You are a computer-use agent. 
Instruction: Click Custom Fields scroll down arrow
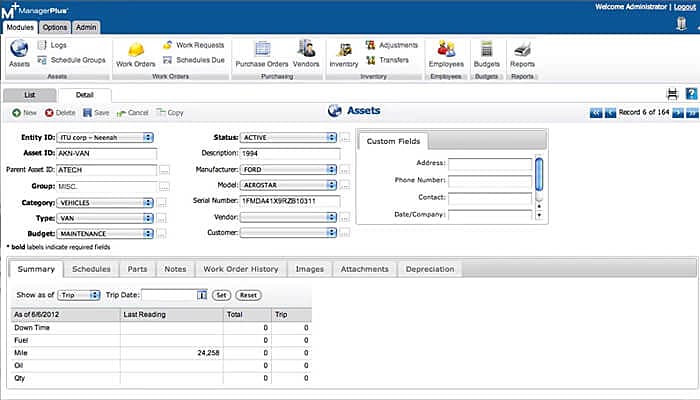tap(539, 215)
